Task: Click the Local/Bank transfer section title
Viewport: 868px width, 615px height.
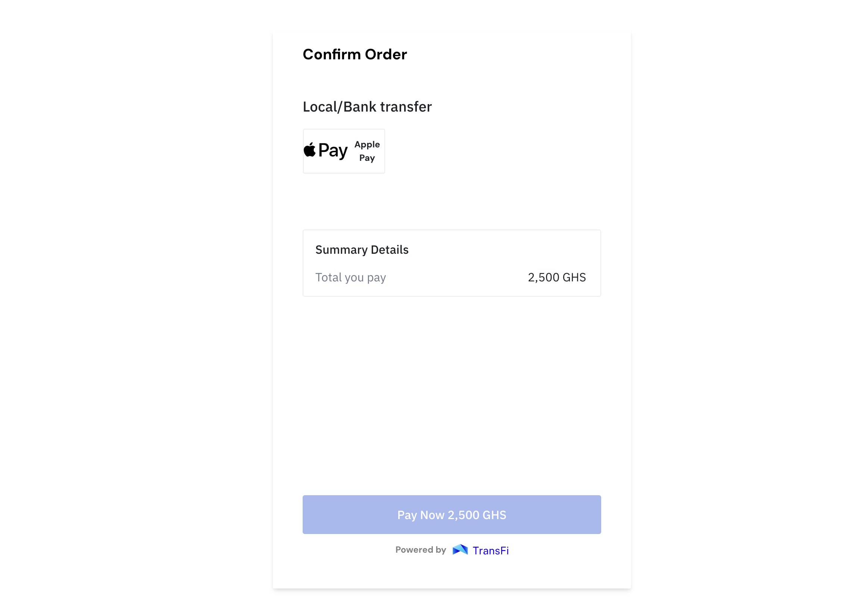Action: (x=367, y=107)
